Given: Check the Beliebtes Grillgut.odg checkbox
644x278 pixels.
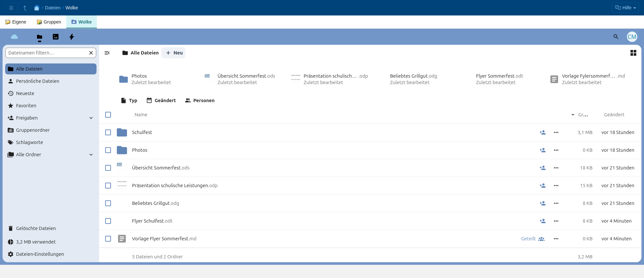Looking at the screenshot, I should (108, 203).
